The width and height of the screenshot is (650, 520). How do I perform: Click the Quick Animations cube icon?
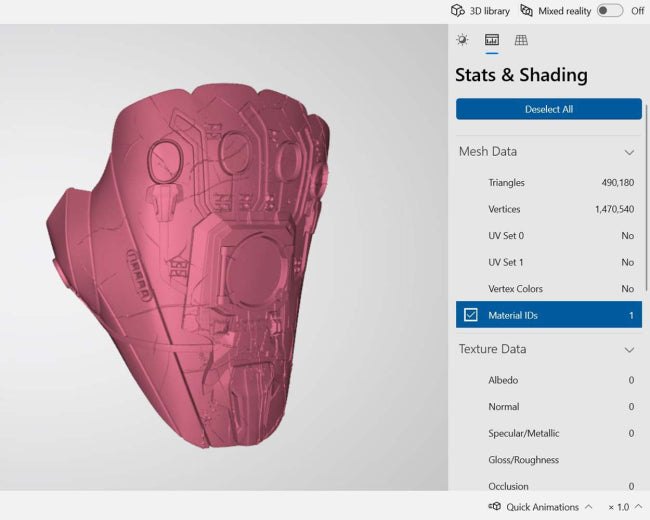(x=495, y=506)
